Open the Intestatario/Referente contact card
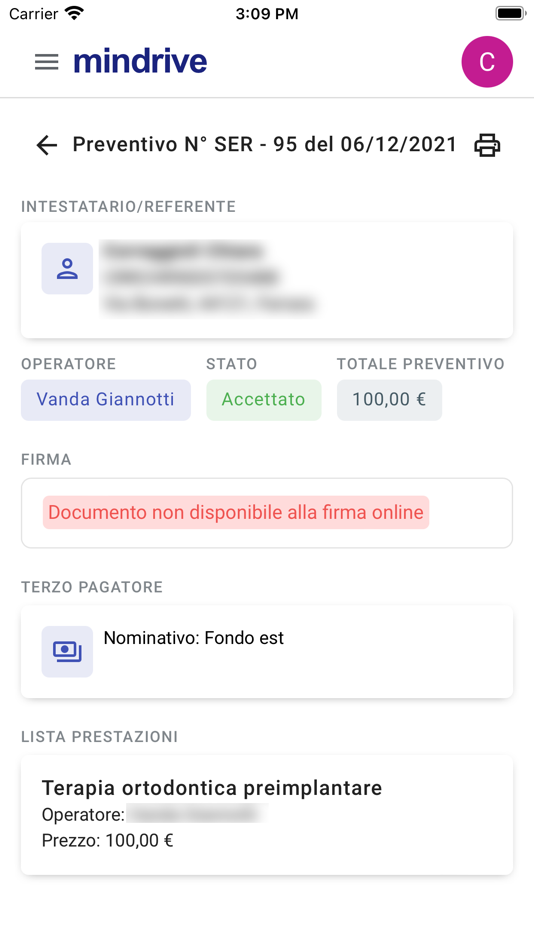Screen dimensions: 534x950 click(267, 281)
